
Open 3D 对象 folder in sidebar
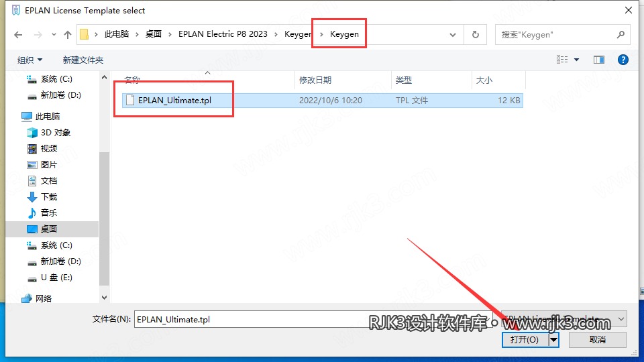click(56, 133)
